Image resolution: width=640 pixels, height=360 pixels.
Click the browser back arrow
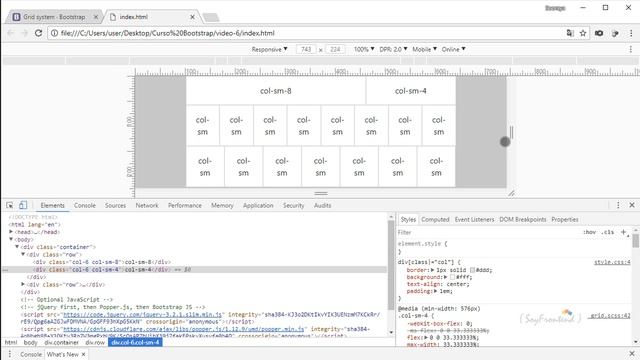[x=11, y=33]
